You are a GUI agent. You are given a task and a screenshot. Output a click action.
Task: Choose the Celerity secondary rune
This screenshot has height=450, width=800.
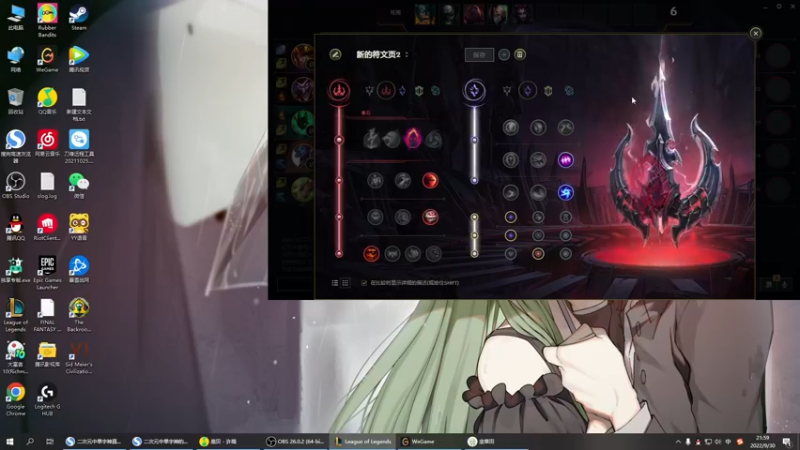(538, 160)
